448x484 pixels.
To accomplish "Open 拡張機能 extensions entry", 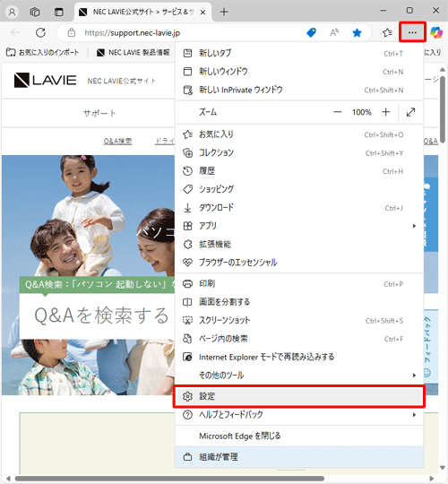I will click(x=299, y=245).
